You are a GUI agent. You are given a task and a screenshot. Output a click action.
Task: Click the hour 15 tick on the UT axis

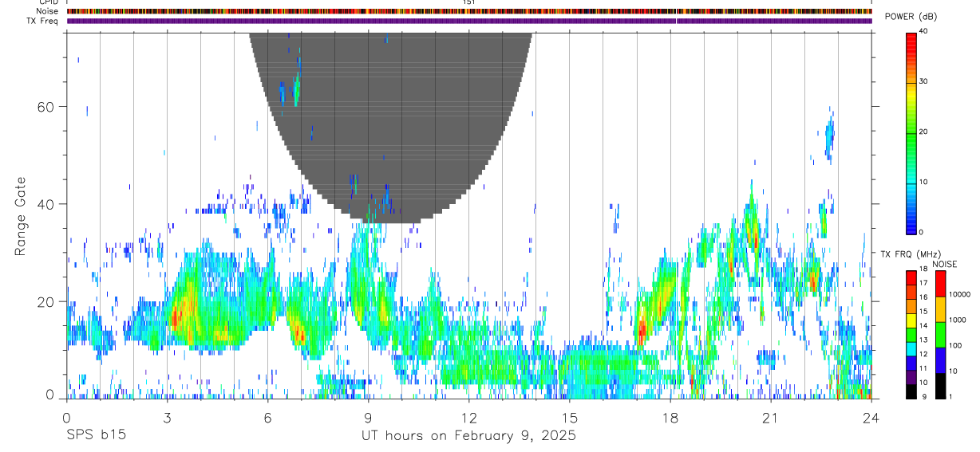(569, 417)
